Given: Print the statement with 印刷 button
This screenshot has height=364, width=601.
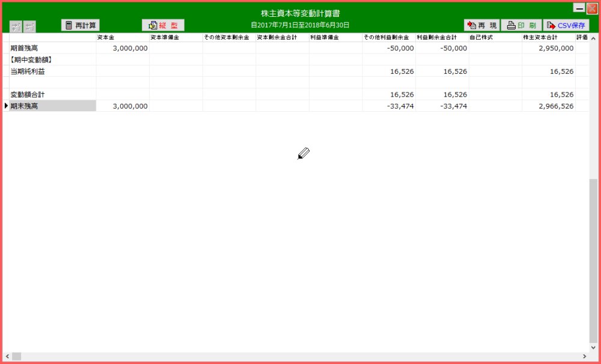Looking at the screenshot, I should coord(520,25).
